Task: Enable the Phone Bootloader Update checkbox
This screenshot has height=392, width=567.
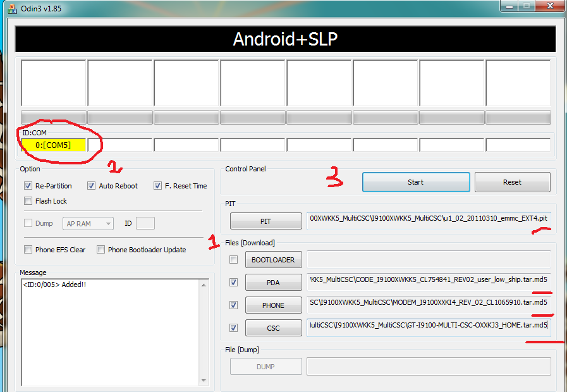Action: tap(101, 250)
